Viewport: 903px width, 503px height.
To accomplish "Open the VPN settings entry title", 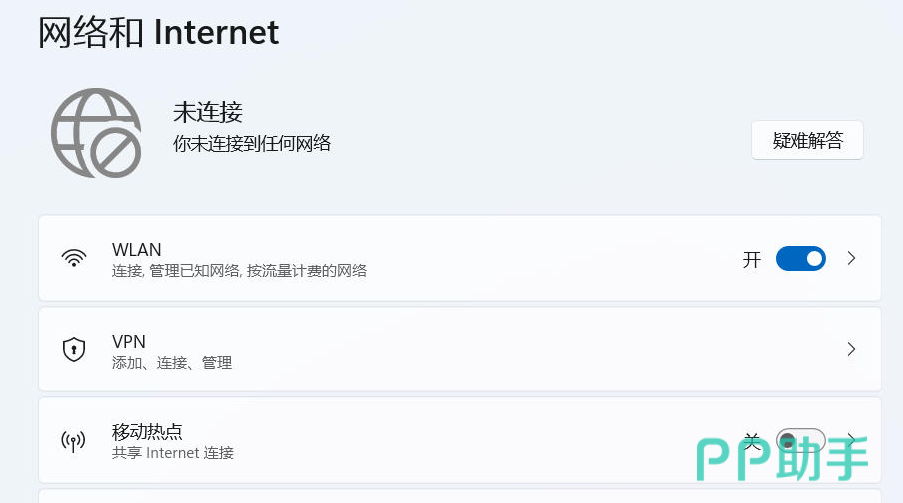I will pos(129,341).
